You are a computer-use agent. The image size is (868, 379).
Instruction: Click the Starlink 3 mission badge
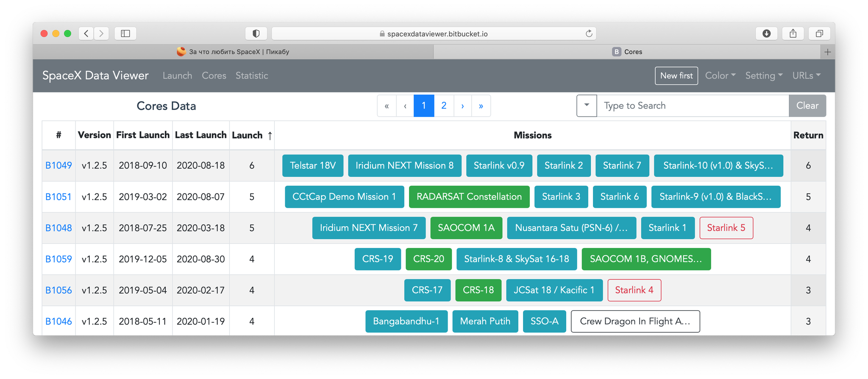click(x=561, y=197)
